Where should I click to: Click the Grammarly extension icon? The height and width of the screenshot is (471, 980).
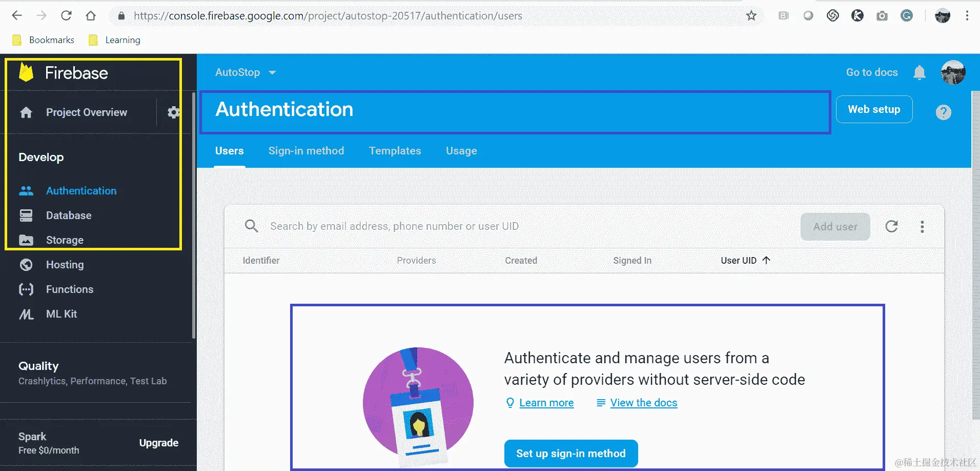(x=907, y=15)
